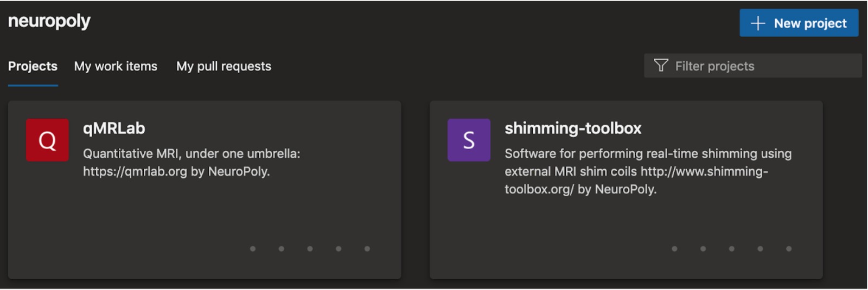Click the neuropoly organization heading
This screenshot has width=868, height=290.
click(x=49, y=21)
